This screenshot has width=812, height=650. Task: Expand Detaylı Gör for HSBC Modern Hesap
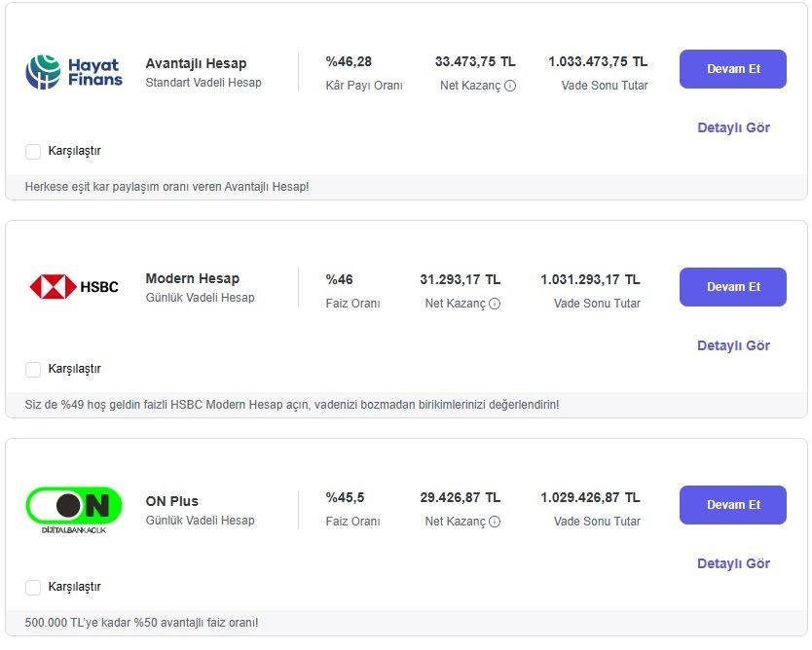point(733,345)
